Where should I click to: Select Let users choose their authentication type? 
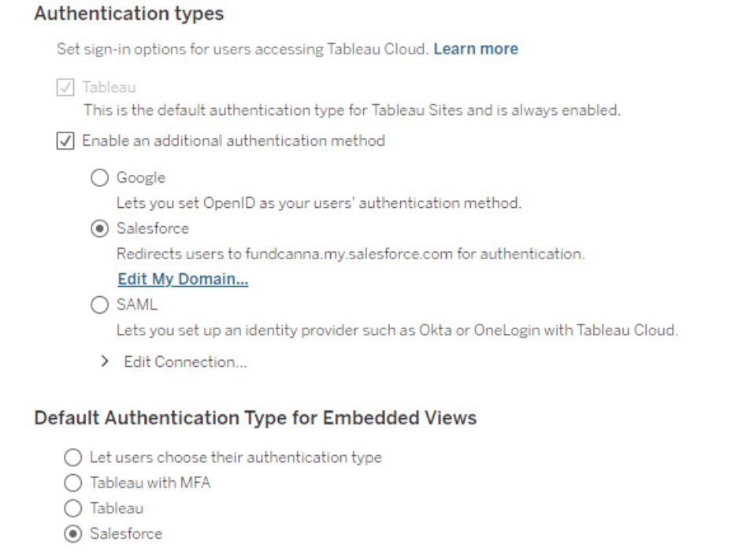pyautogui.click(x=72, y=458)
